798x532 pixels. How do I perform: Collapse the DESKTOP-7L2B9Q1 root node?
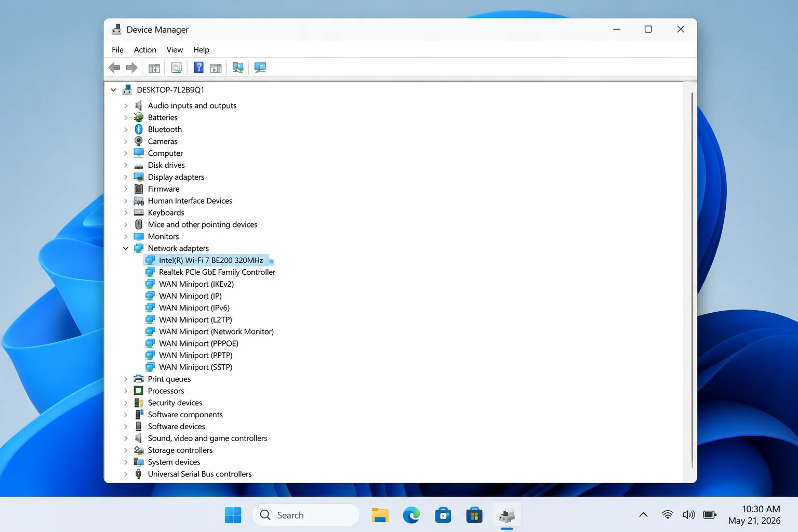click(113, 90)
